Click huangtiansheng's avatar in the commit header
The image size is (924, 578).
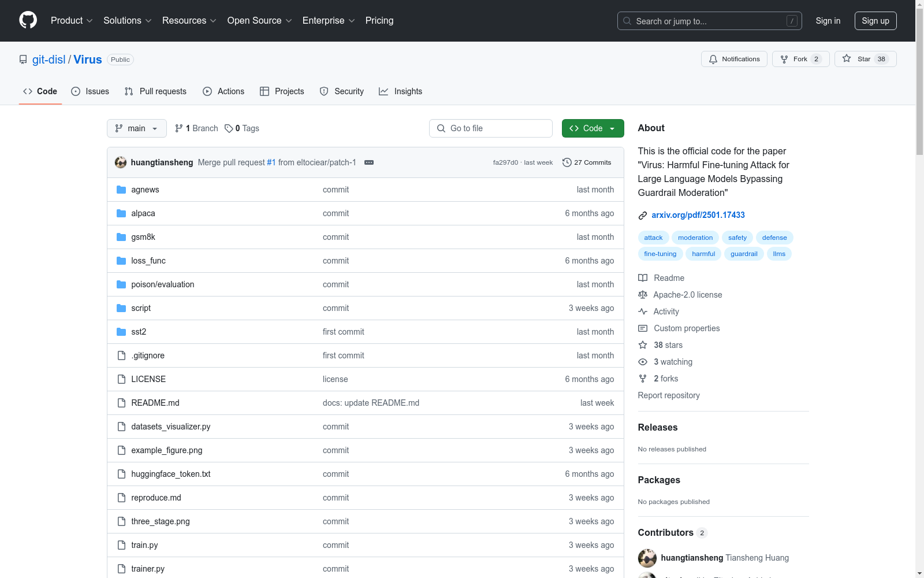pyautogui.click(x=121, y=162)
